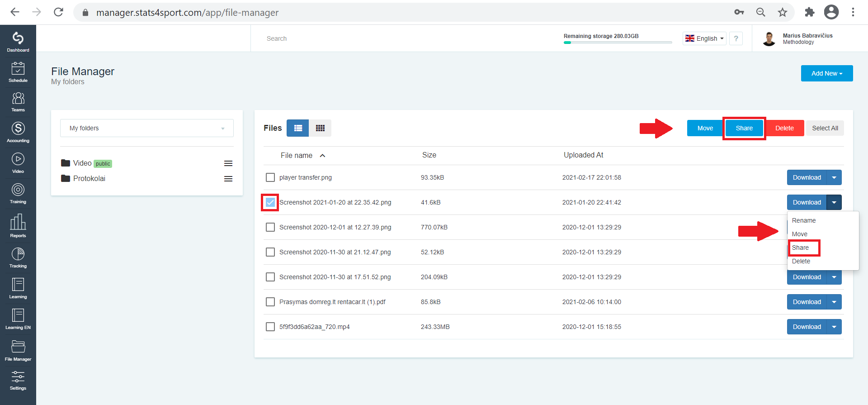Expand the Add New dropdown button
The height and width of the screenshot is (405, 868).
pyautogui.click(x=827, y=73)
